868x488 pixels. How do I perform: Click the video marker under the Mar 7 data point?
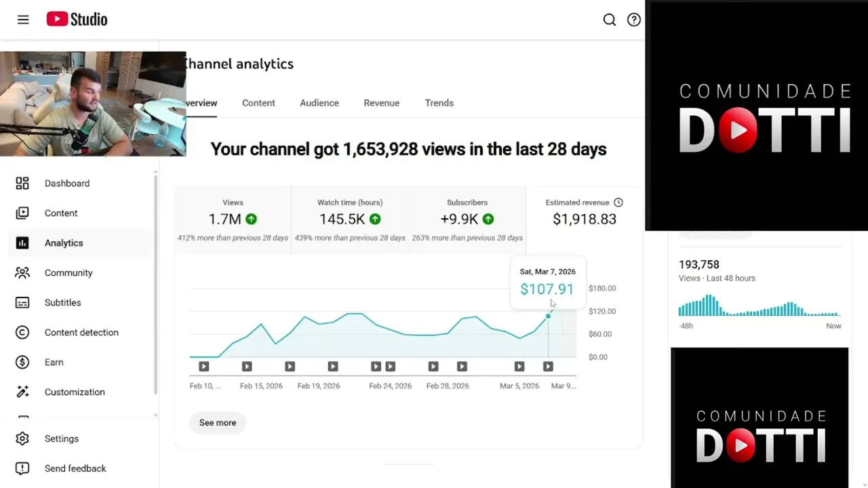(548, 366)
